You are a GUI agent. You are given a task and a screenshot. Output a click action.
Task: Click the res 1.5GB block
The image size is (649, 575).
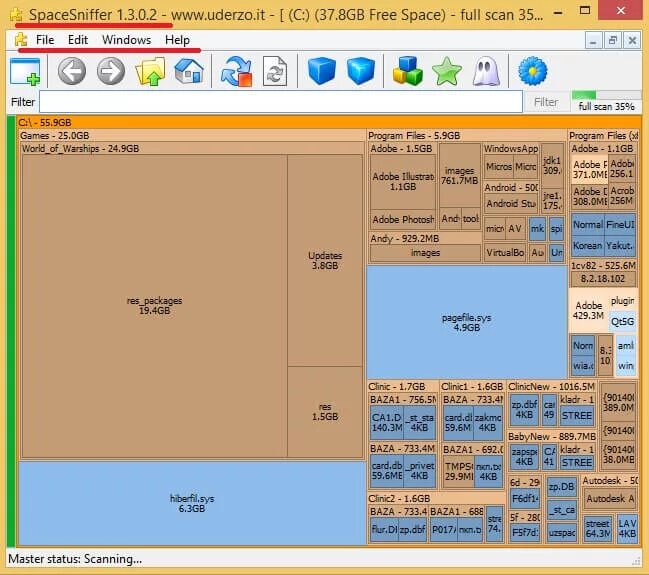[x=325, y=412]
